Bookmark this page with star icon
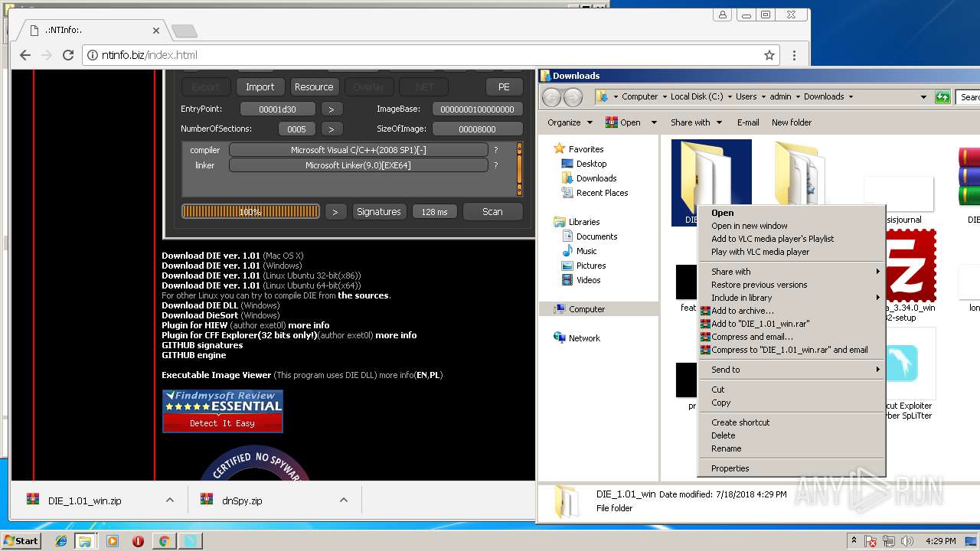Image resolution: width=980 pixels, height=551 pixels. tap(769, 55)
